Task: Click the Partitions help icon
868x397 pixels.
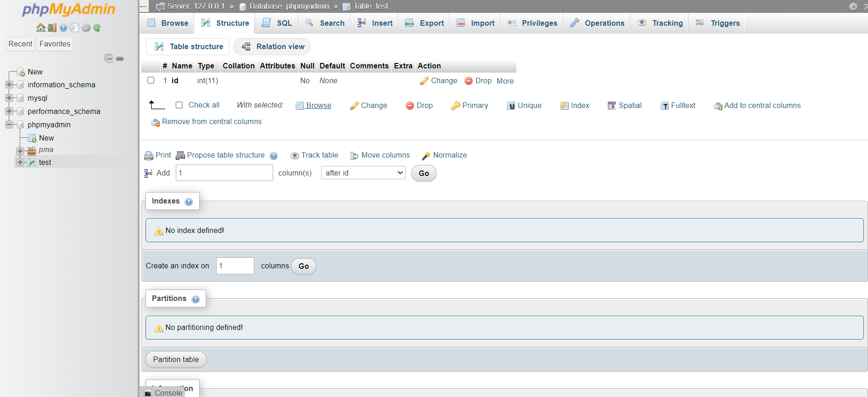Action: pos(196,299)
